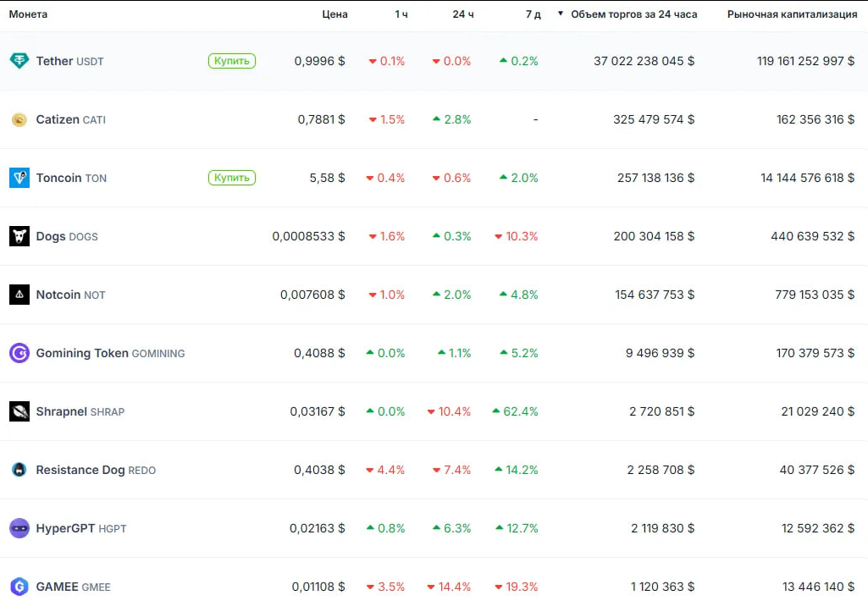Click Catizen 24h change 2.8%
This screenshot has height=612, width=868.
click(x=451, y=119)
